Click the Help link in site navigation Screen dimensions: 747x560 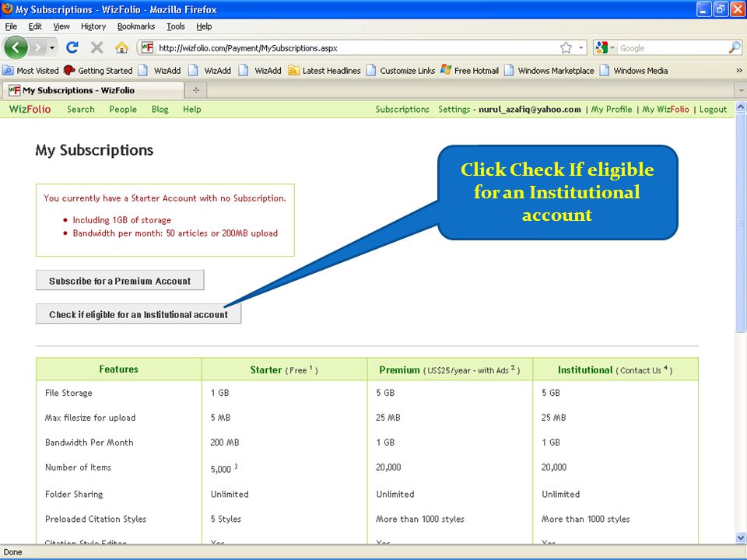pyautogui.click(x=192, y=109)
